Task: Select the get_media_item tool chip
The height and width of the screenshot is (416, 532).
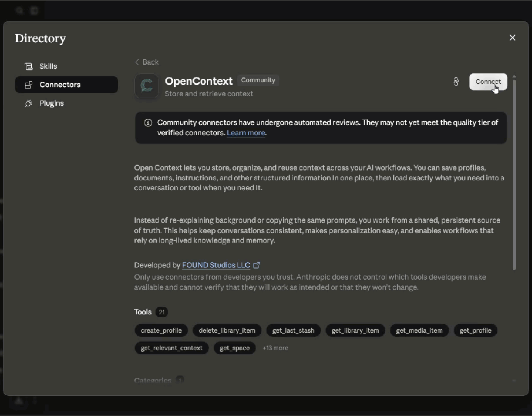Action: pos(419,330)
